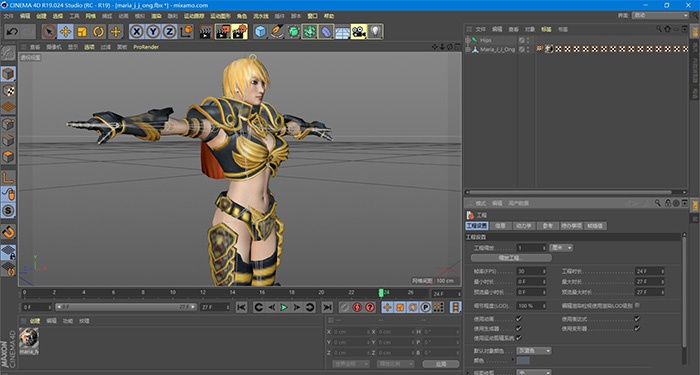
Task: Select the Rotate tool in top toolbar
Action: tap(98, 32)
